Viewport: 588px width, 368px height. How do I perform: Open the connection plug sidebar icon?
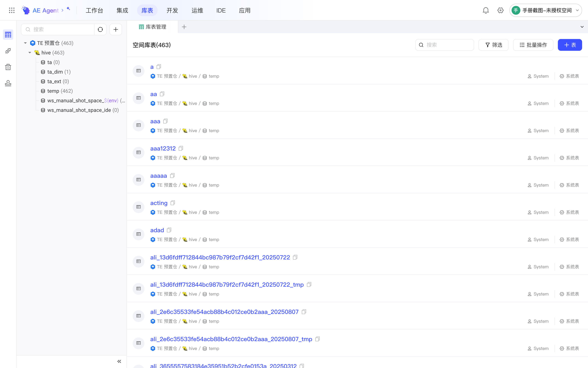click(8, 51)
